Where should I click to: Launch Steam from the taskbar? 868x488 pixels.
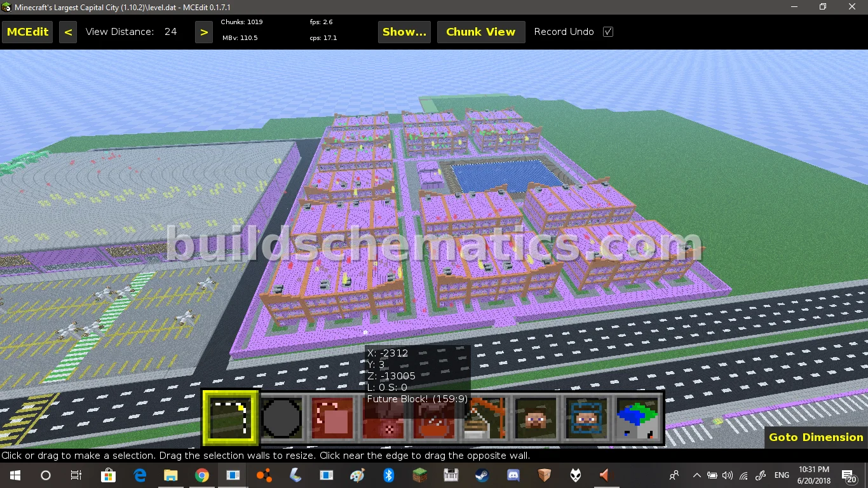[x=482, y=475]
